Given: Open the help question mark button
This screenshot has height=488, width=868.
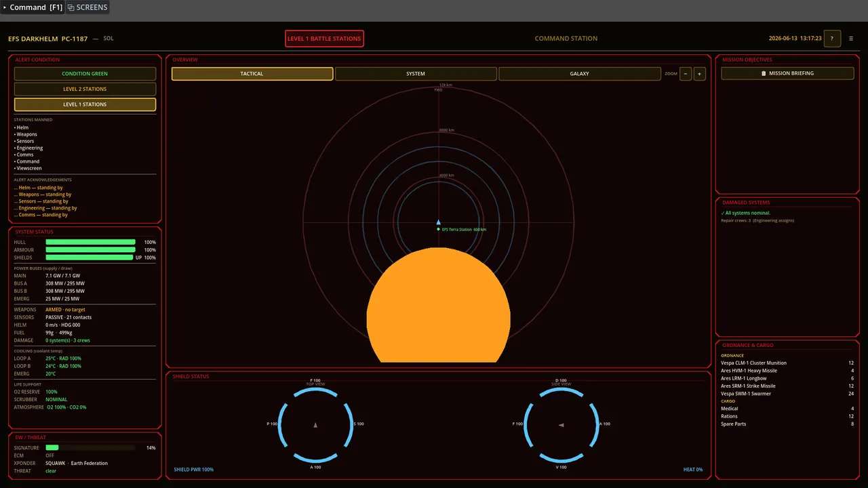Looking at the screenshot, I should coord(832,39).
